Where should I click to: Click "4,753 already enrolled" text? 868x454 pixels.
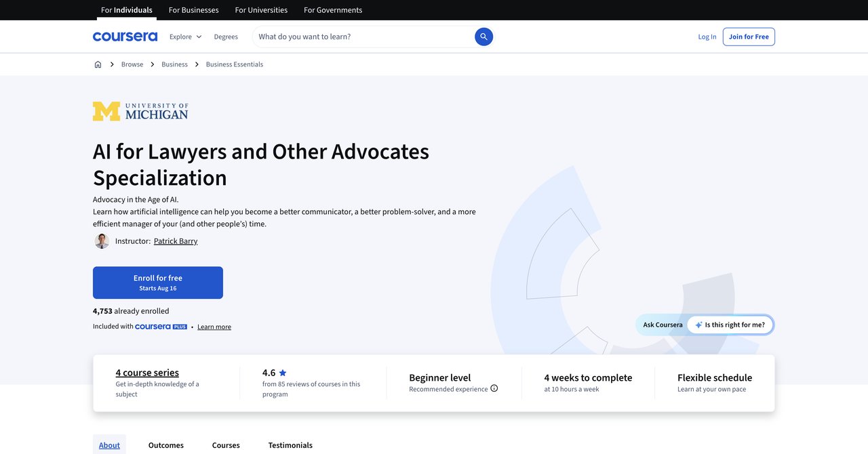point(131,311)
